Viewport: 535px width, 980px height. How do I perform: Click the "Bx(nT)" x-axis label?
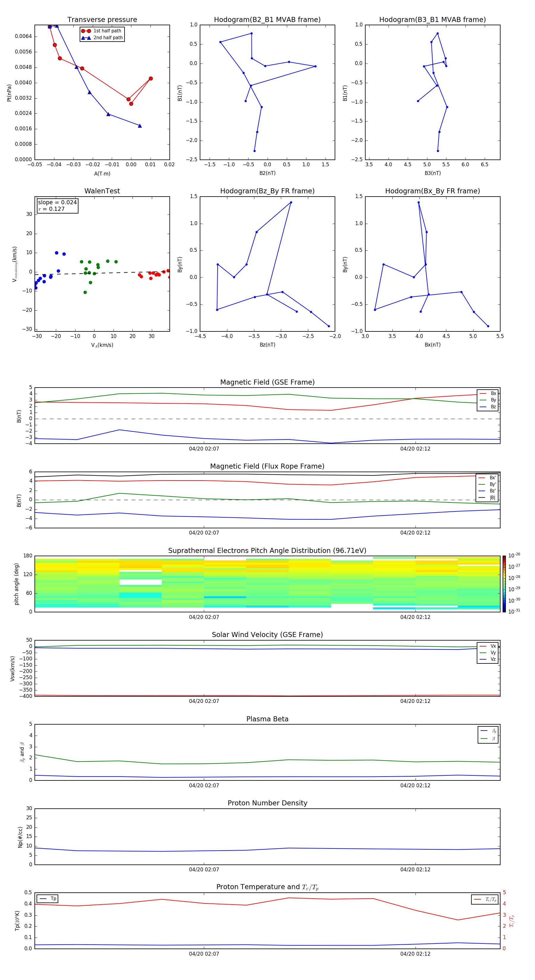(432, 345)
